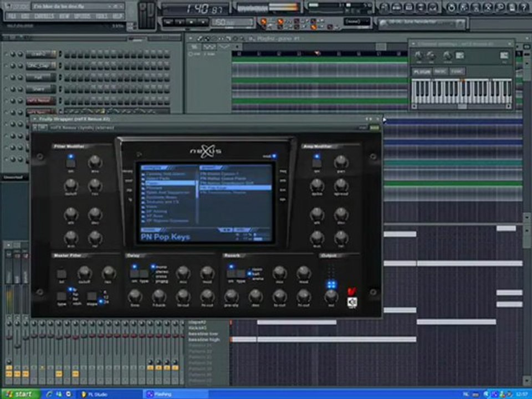This screenshot has height=399, width=532.
Task: Toggle the mod LED on Nexus display
Action: [274, 156]
